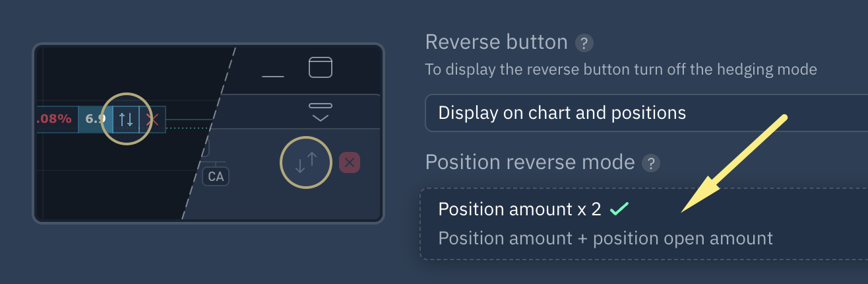Click the hedging mode hint text
This screenshot has width=868, height=284.
point(621,69)
